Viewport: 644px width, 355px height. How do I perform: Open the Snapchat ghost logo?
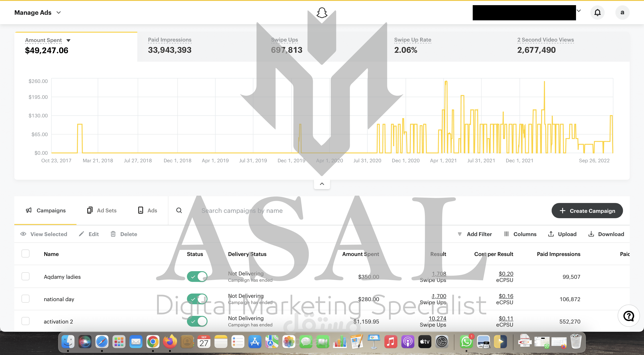click(x=322, y=13)
